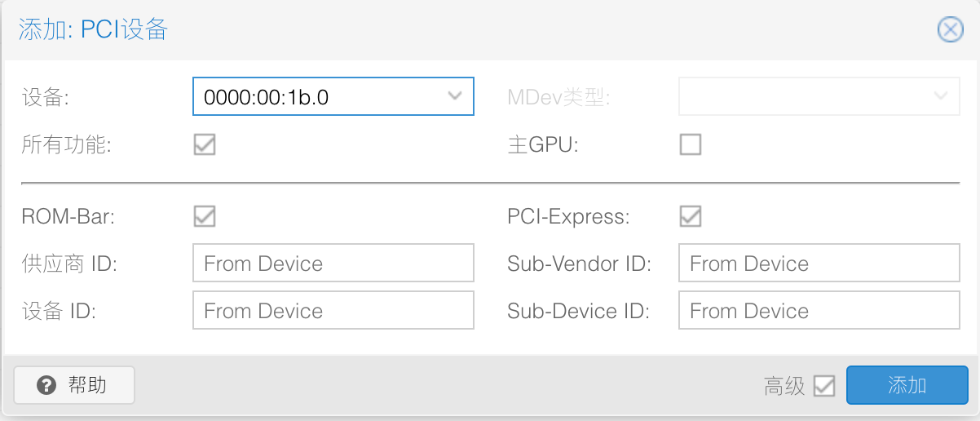Close the 添加: PCI设备 dialog
The width and height of the screenshot is (980, 421).
pyautogui.click(x=950, y=30)
